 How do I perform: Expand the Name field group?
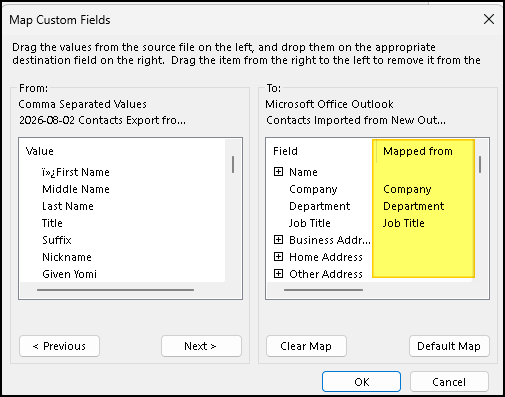[278, 172]
